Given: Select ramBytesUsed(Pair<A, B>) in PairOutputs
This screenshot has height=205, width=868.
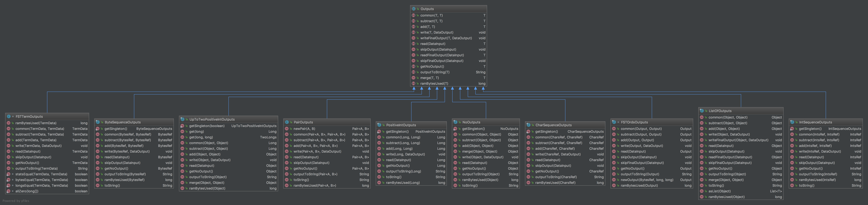Looking at the screenshot, I should click(x=315, y=186).
